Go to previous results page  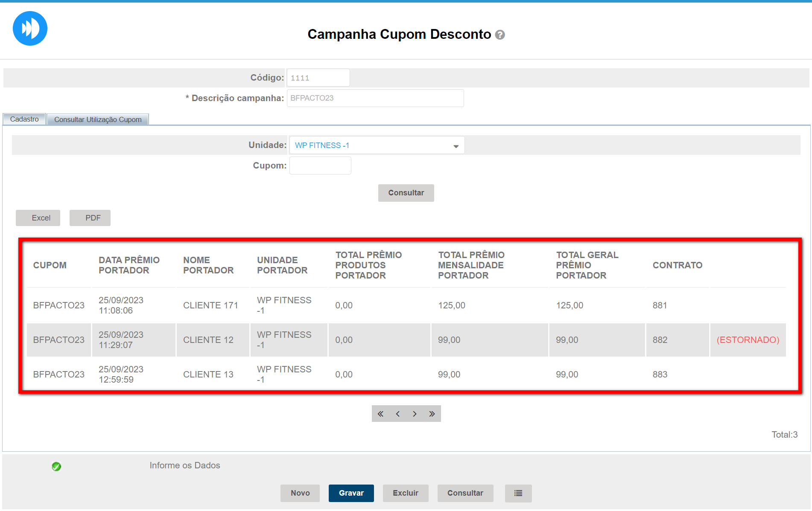click(x=398, y=414)
